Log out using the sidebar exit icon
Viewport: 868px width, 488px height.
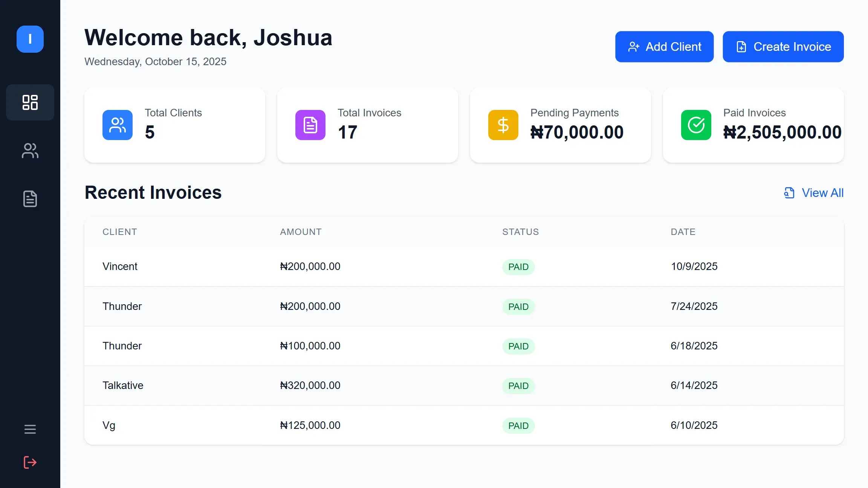[30, 462]
